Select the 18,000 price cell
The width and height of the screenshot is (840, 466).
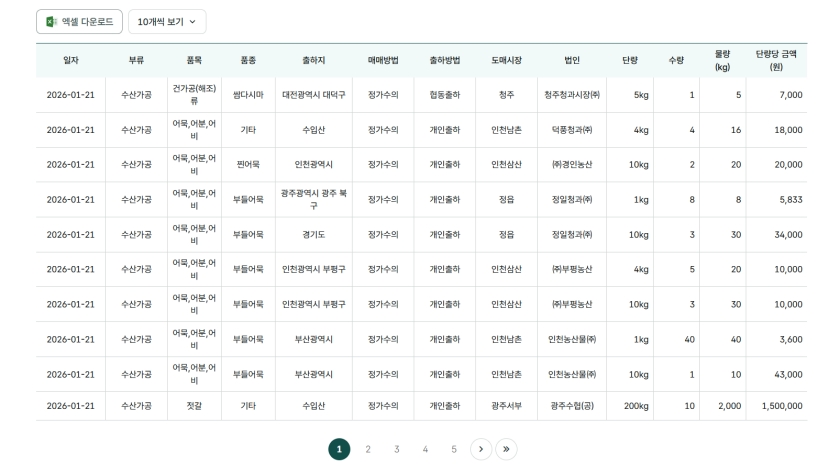[776, 130]
